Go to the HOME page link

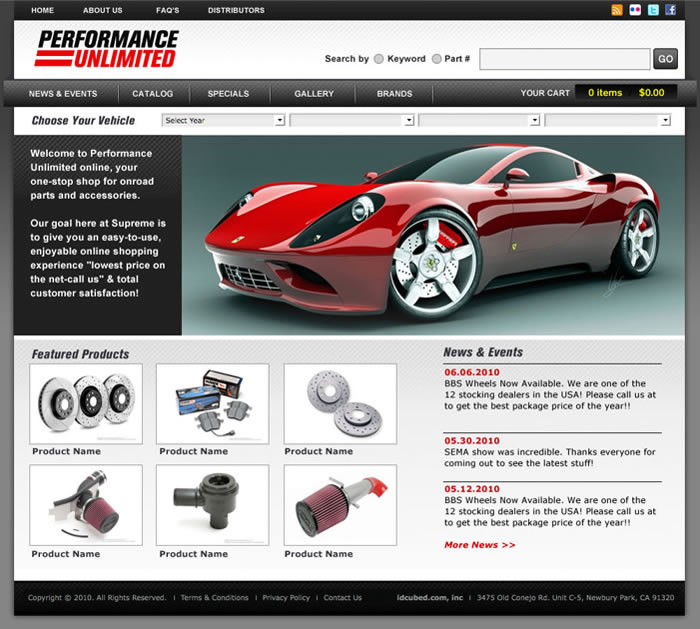tap(42, 10)
